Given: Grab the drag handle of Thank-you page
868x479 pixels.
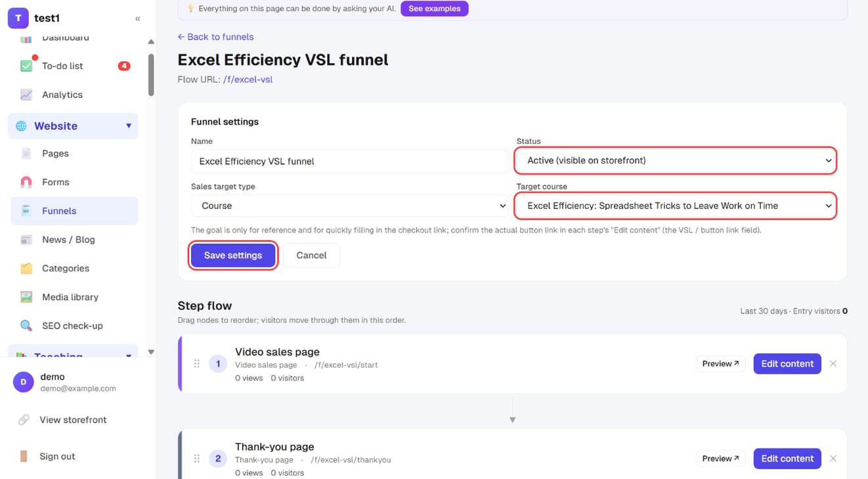Looking at the screenshot, I should click(196, 459).
